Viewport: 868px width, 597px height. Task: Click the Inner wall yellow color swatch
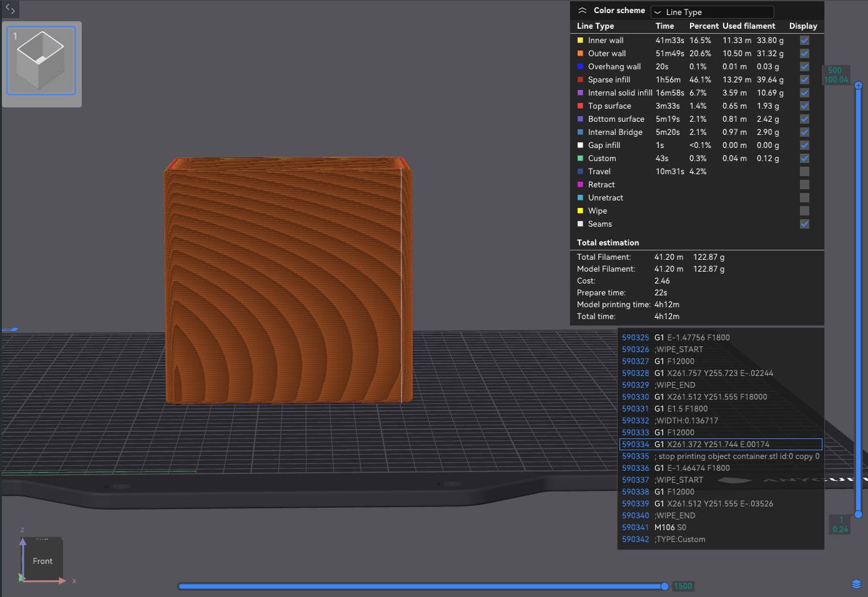click(580, 40)
